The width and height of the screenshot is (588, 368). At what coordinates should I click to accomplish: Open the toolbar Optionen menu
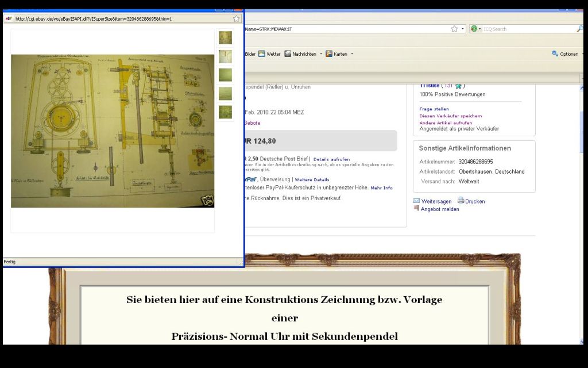[x=565, y=54]
